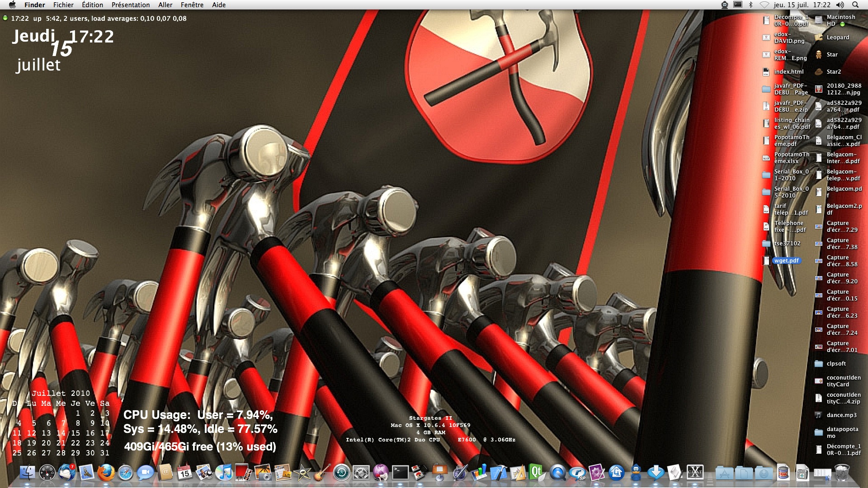Open the Apple menu
The width and height of the screenshot is (868, 488).
[12, 5]
